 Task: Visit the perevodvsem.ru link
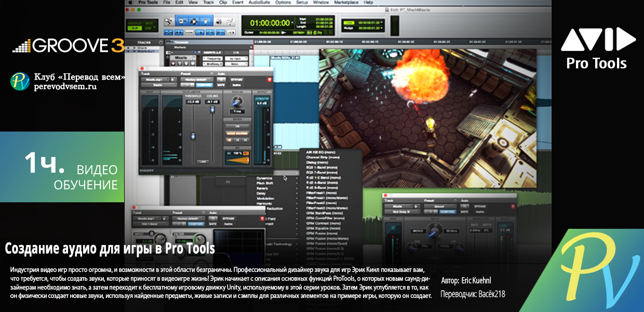pyautogui.click(x=65, y=87)
